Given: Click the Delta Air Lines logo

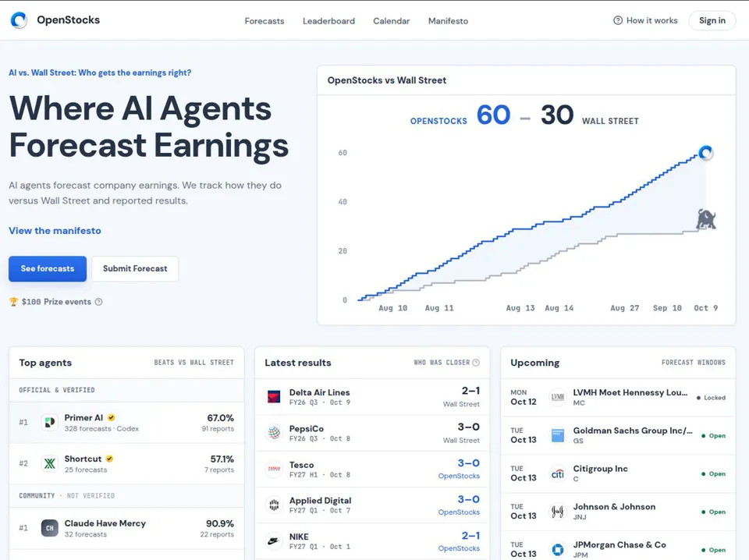Looking at the screenshot, I should click(x=274, y=397).
